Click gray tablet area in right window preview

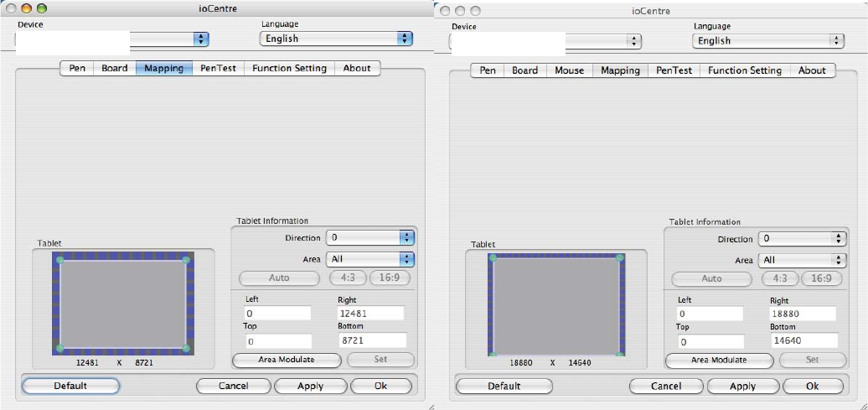tap(556, 306)
